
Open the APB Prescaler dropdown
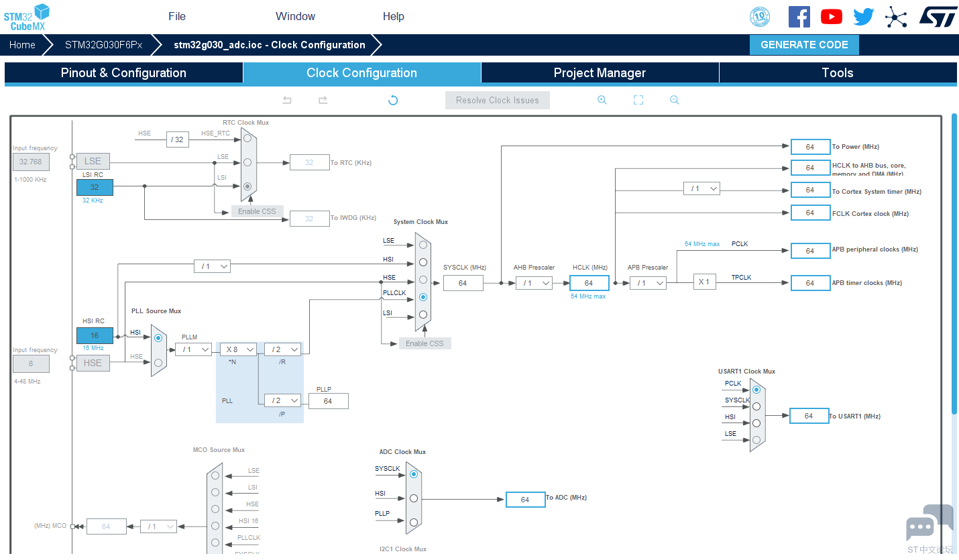click(648, 283)
